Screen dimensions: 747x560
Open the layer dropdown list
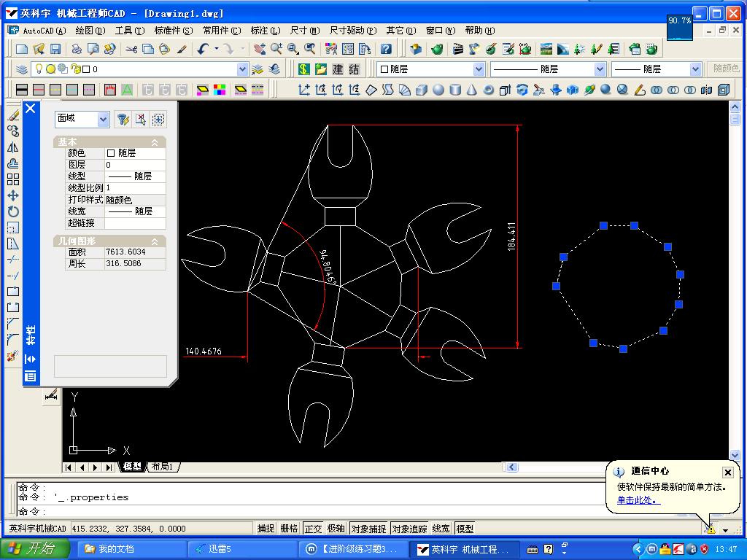242,69
